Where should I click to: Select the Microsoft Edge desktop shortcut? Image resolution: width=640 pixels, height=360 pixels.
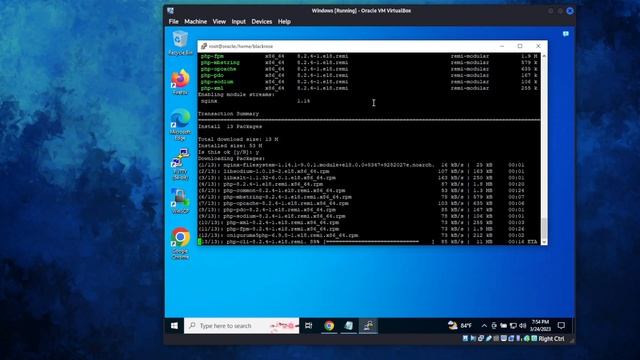[x=180, y=124]
